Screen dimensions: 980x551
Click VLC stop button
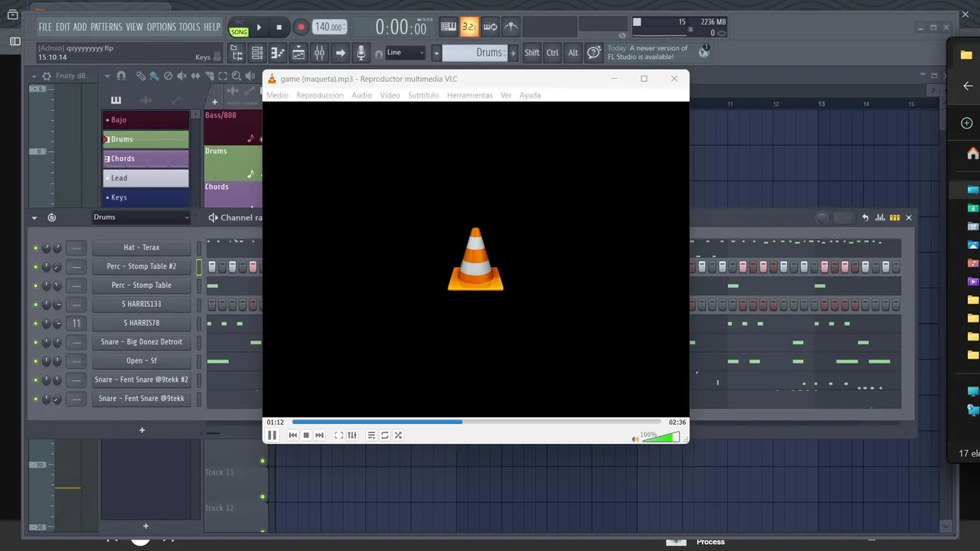306,435
